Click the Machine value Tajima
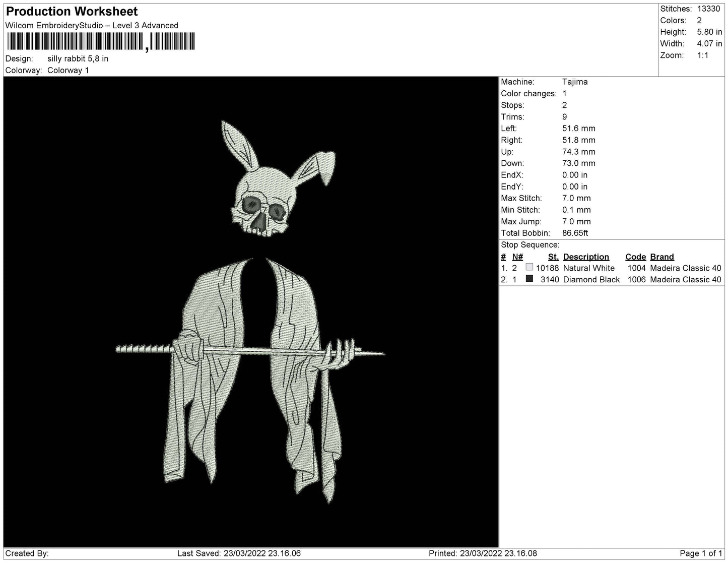 [575, 82]
